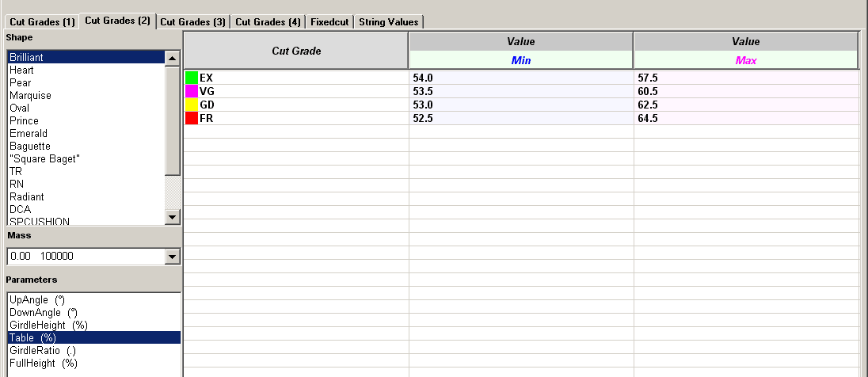Open the Fixedcut tab
The width and height of the screenshot is (868, 377).
[330, 22]
